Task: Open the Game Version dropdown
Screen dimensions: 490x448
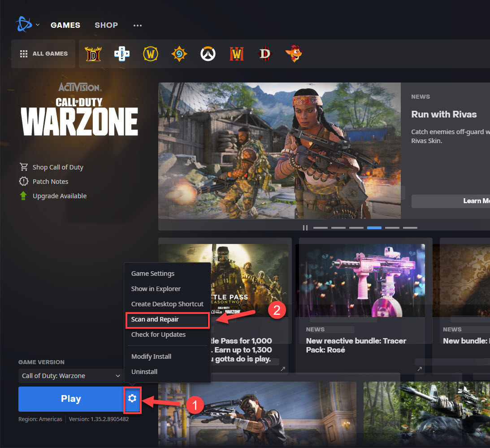Action: pos(70,376)
